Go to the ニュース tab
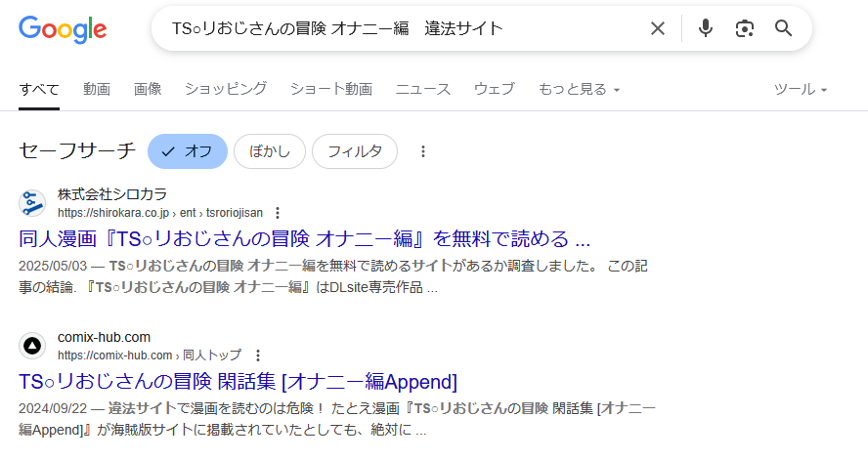 point(423,89)
